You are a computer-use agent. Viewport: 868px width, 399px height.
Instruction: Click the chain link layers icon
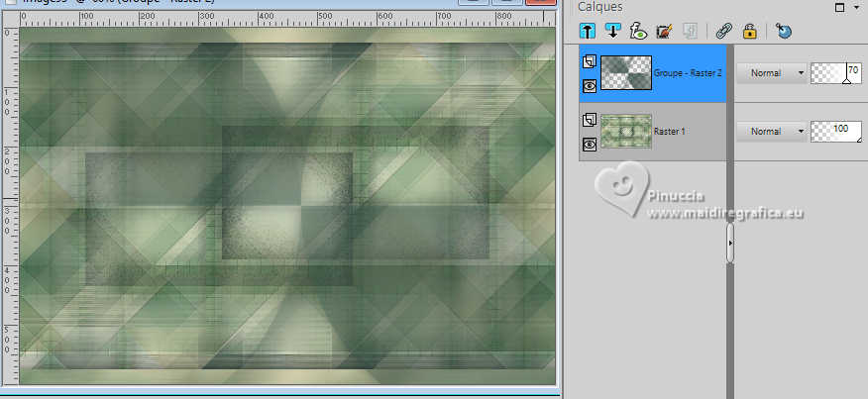tap(723, 31)
